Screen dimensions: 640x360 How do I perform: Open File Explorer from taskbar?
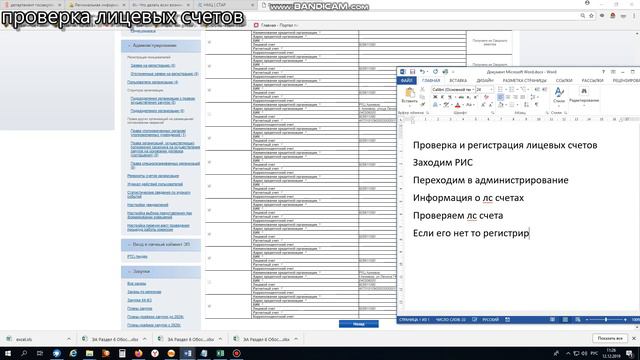(89, 353)
